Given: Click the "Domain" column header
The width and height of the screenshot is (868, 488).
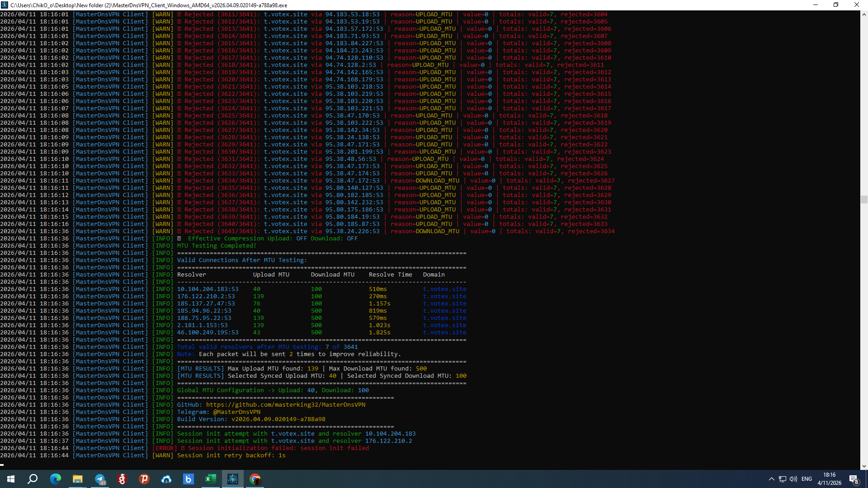Looking at the screenshot, I should click(x=434, y=275).
